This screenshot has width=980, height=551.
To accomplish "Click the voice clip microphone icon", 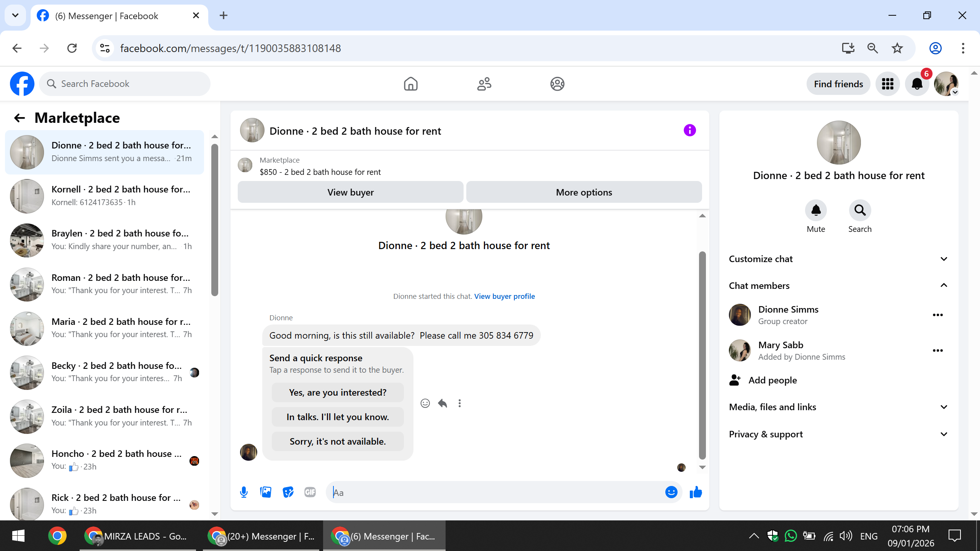I will coord(244,492).
